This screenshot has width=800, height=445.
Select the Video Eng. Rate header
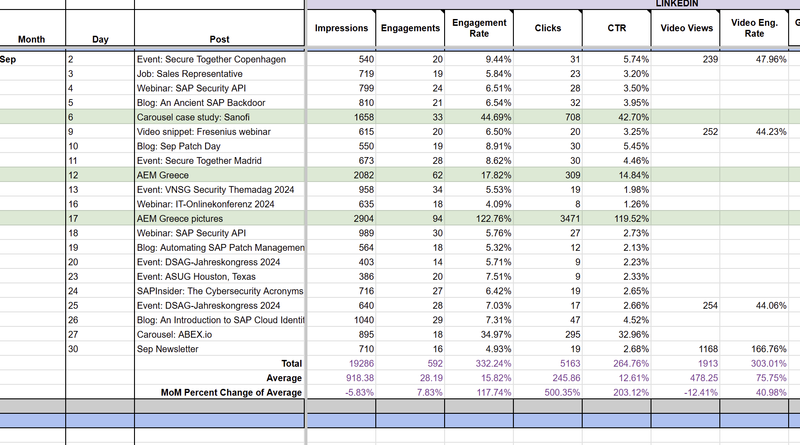coord(754,28)
